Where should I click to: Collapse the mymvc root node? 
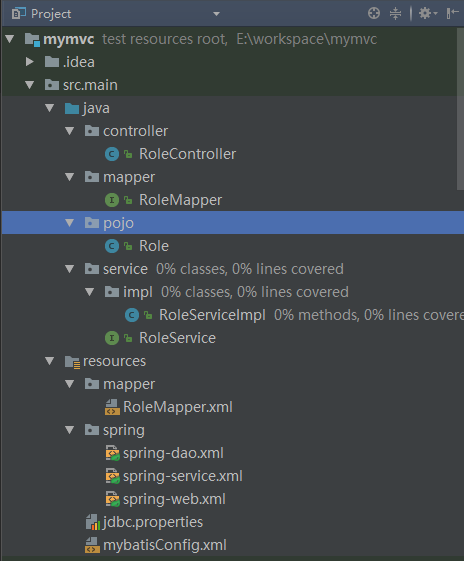pos(10,39)
